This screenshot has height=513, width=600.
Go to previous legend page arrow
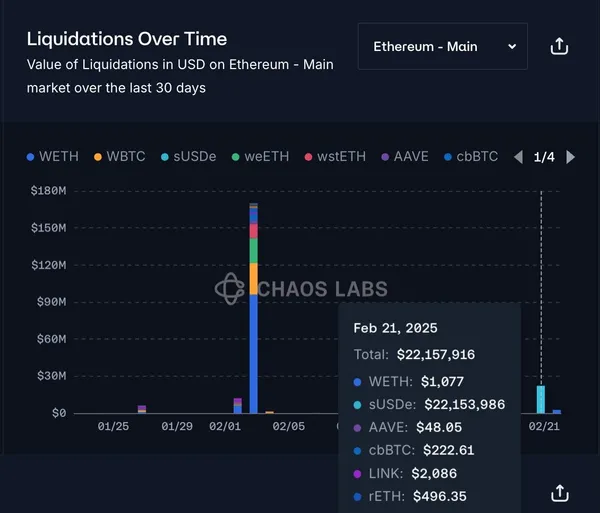pos(518,157)
